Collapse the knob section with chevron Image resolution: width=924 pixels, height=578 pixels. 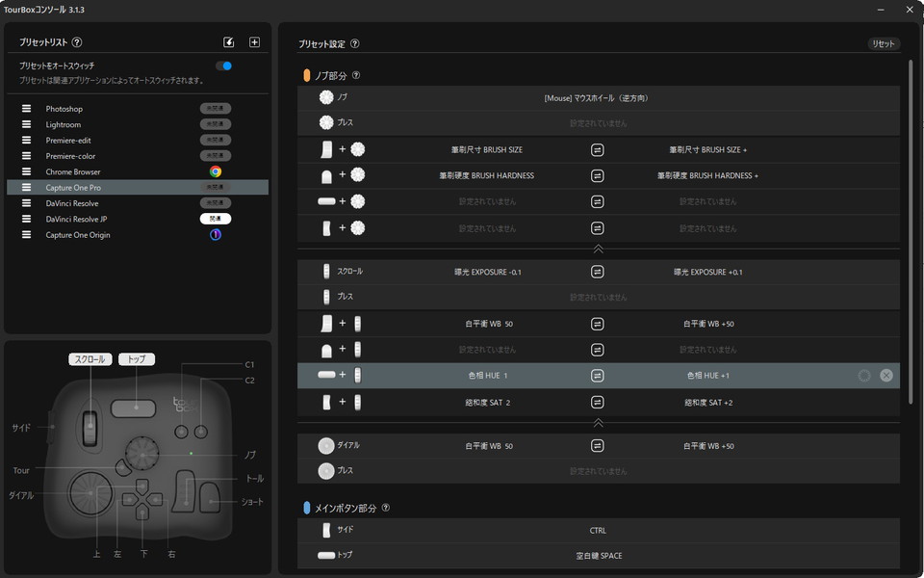598,249
